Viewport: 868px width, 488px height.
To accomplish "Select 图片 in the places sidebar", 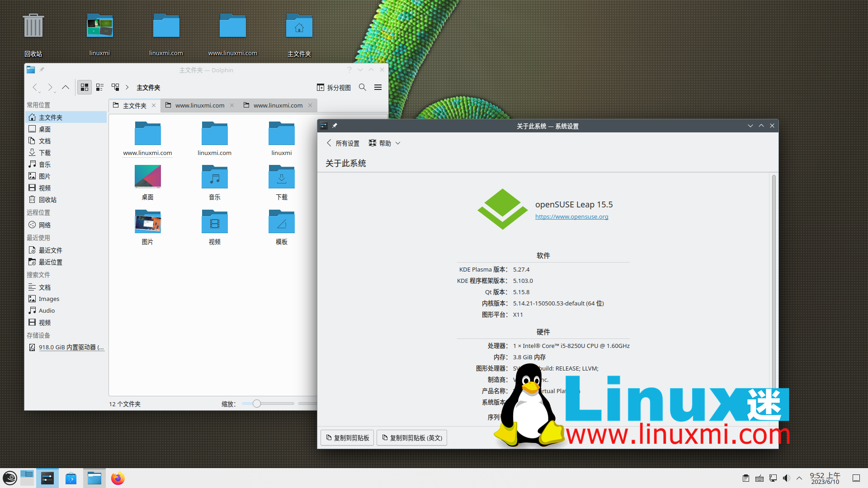I will pyautogui.click(x=66, y=176).
